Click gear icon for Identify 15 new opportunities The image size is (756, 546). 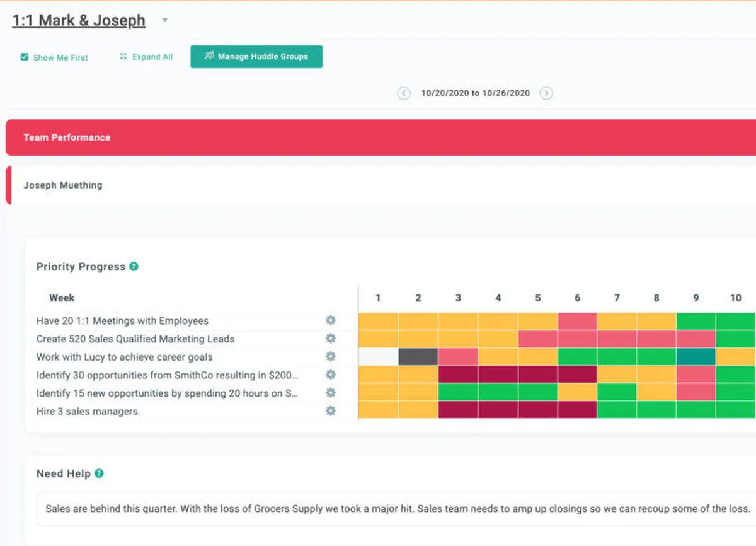point(331,393)
